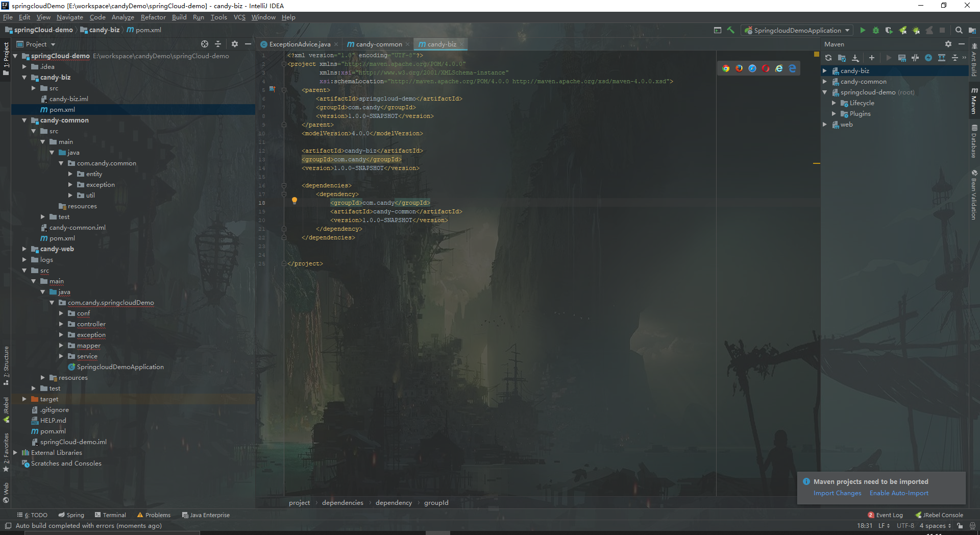Add Maven project plus icon
The height and width of the screenshot is (535, 980).
872,58
